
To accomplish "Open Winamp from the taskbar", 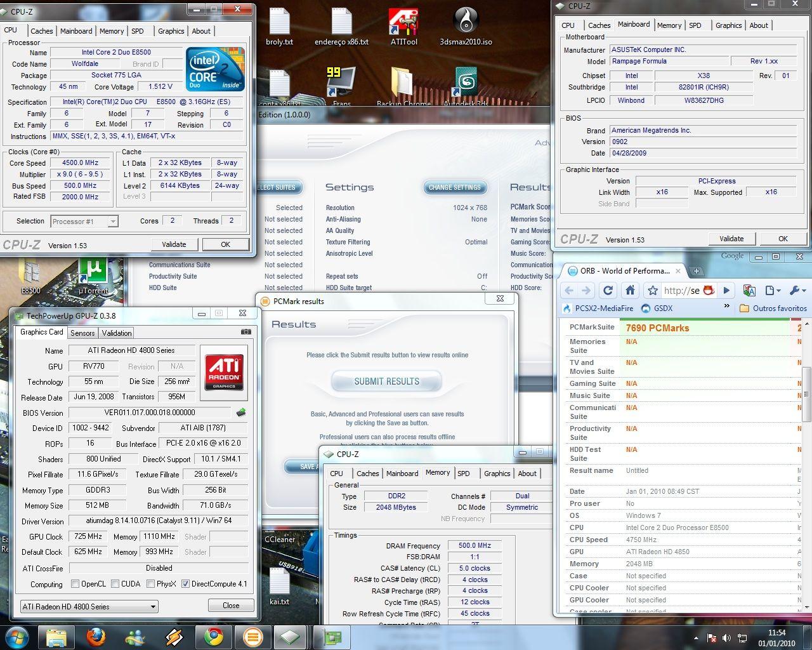I will tap(174, 637).
